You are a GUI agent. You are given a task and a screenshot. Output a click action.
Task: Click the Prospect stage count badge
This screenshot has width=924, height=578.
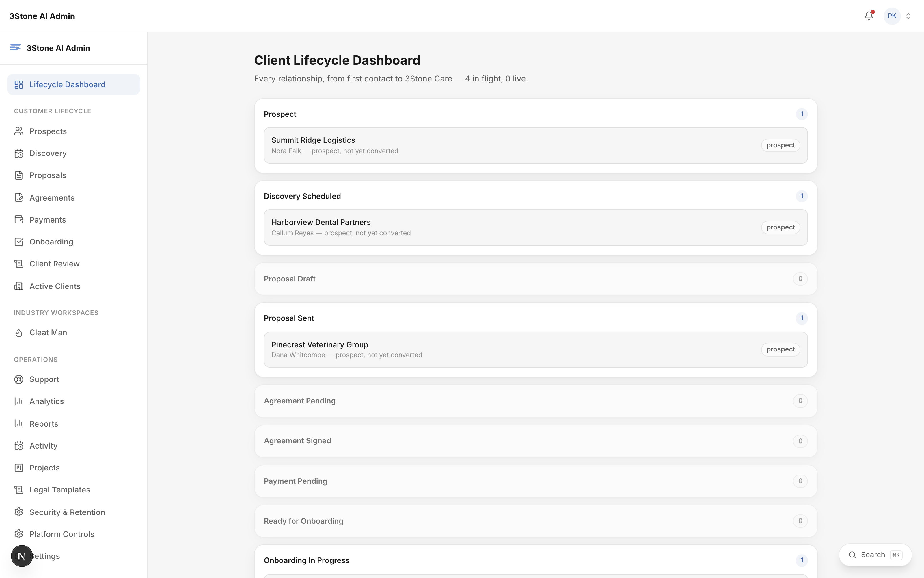[802, 114]
